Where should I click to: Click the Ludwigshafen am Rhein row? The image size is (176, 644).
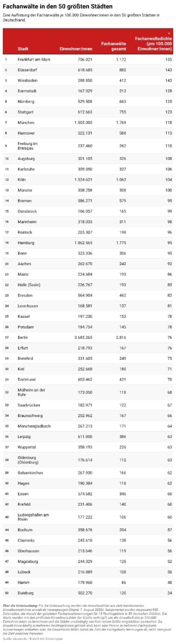point(88,517)
